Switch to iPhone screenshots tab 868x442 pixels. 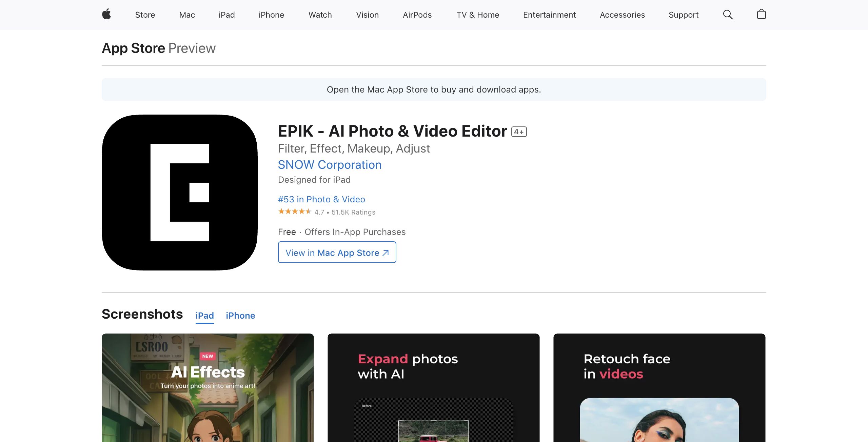pos(240,316)
